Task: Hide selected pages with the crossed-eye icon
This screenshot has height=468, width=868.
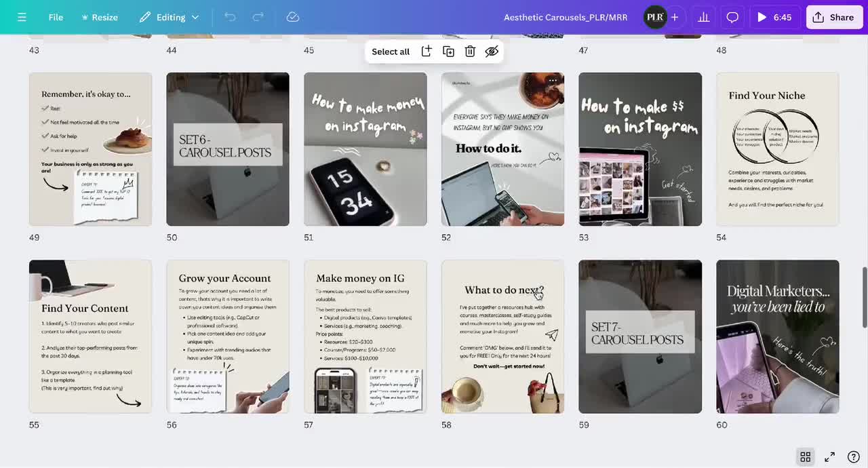Action: [492, 51]
